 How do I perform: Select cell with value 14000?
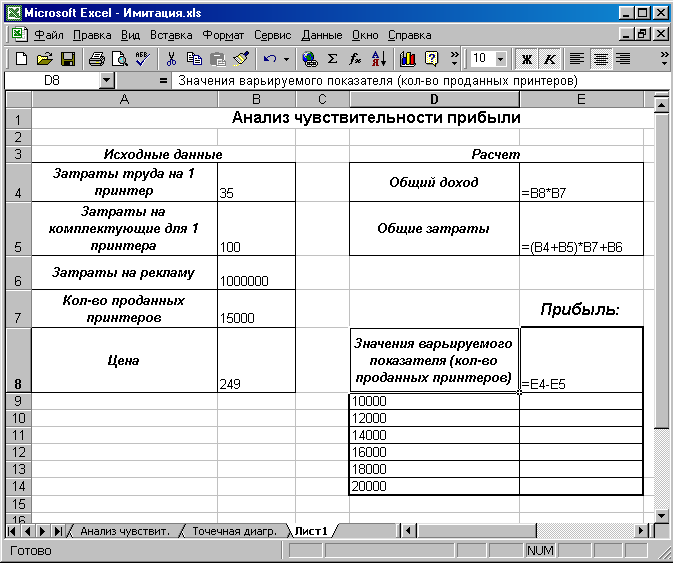434,435
